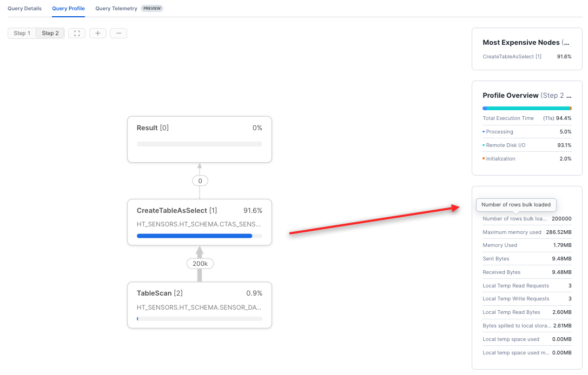Open the Query Telemetry preview tab
Screen dimensions: 588x375
click(x=117, y=8)
